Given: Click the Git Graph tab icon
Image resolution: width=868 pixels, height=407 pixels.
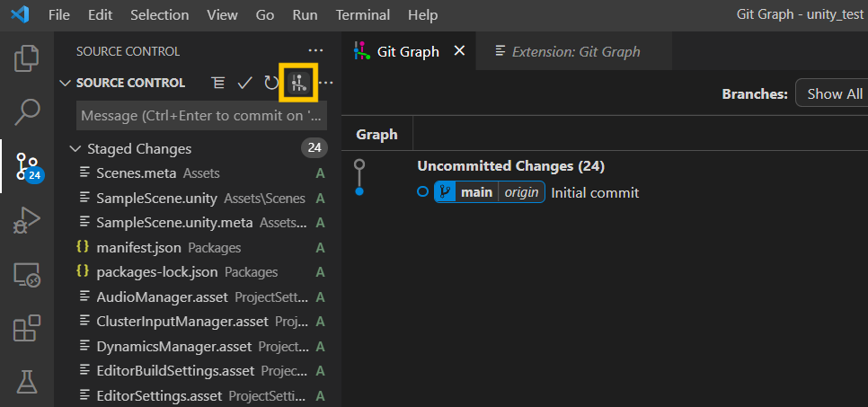Looking at the screenshot, I should (361, 51).
